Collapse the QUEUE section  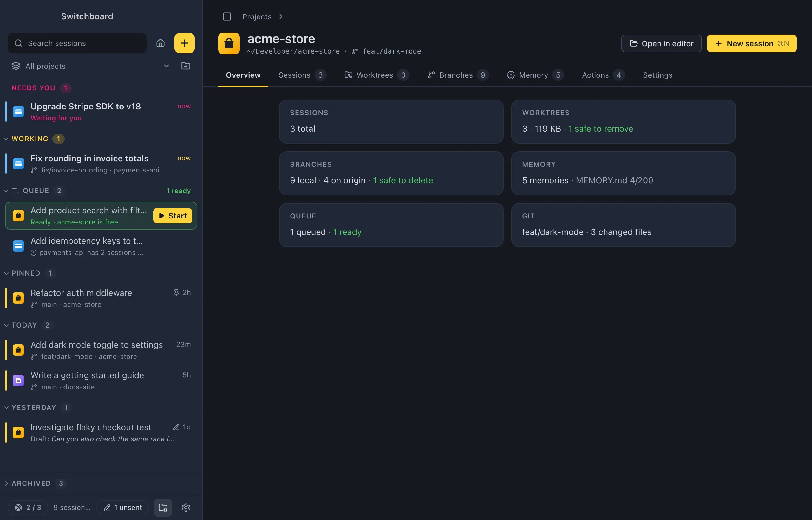coord(6,191)
